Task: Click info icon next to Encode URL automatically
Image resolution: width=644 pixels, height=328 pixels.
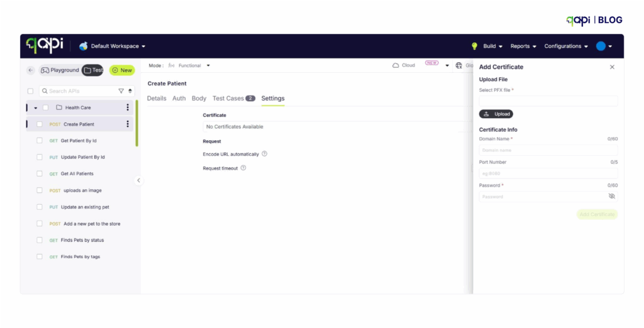Action: [264, 154]
